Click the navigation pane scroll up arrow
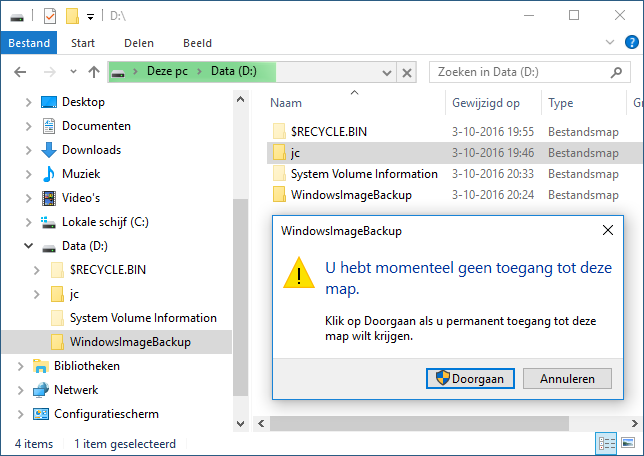The width and height of the screenshot is (644, 456). click(241, 99)
